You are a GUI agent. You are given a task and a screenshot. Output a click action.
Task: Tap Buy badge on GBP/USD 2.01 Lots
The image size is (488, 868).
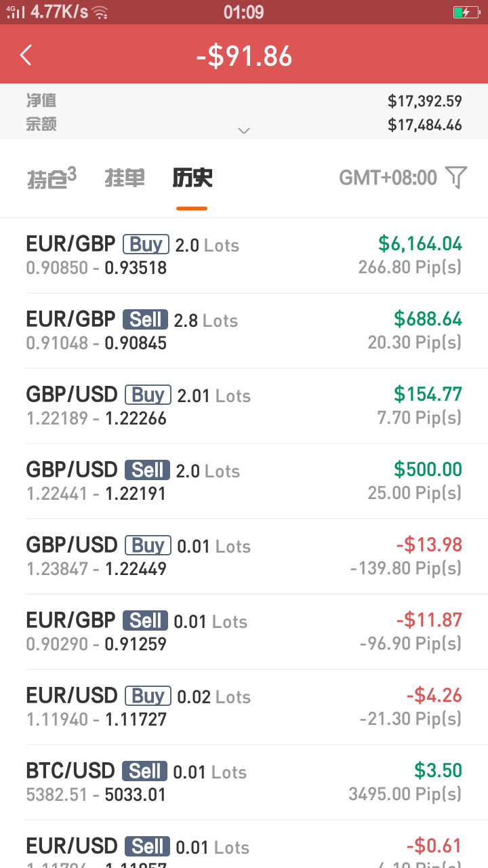point(148,395)
